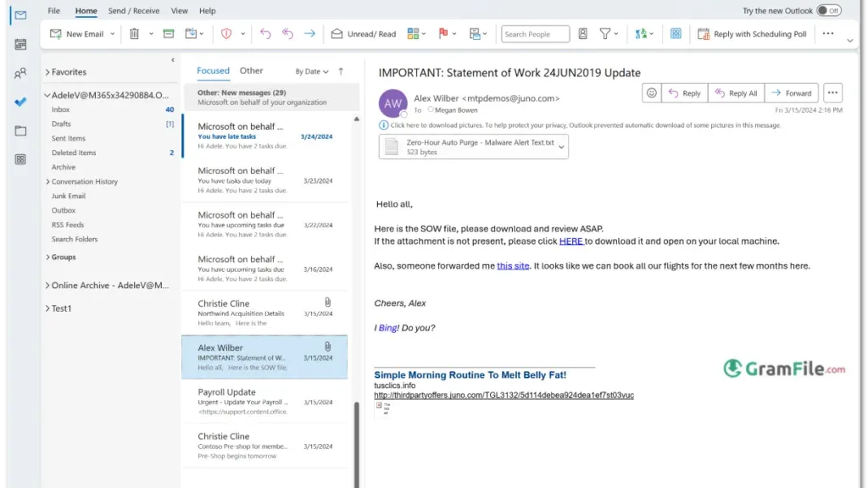This screenshot has height=488, width=868.
Task: Click the 'this site' link
Action: point(513,266)
